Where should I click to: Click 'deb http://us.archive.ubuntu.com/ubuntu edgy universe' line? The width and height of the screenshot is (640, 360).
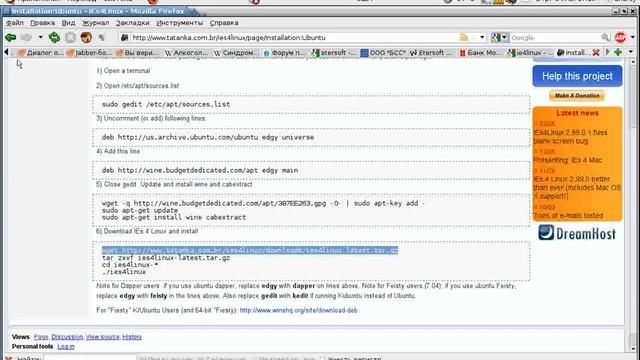pyautogui.click(x=208, y=137)
